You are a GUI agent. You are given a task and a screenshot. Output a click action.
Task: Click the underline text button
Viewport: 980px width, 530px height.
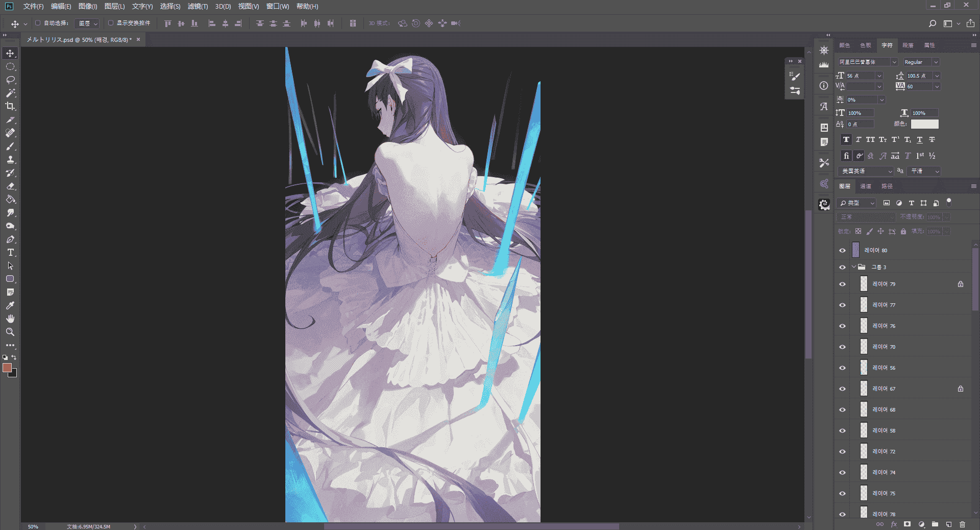(x=920, y=139)
